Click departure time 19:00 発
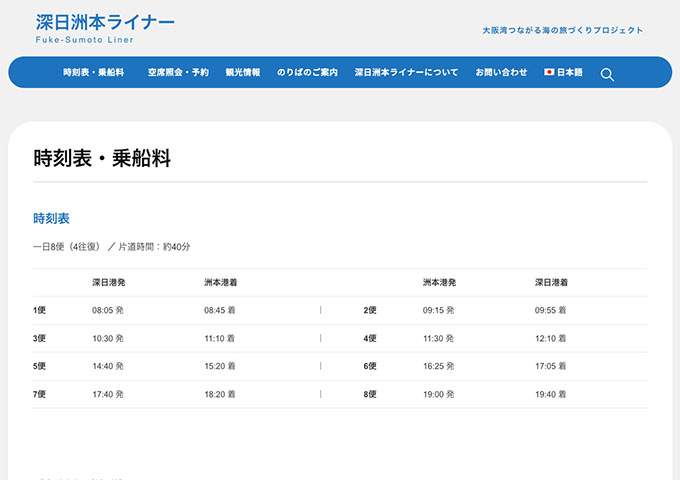Screen dimensions: 680x480 tap(438, 395)
